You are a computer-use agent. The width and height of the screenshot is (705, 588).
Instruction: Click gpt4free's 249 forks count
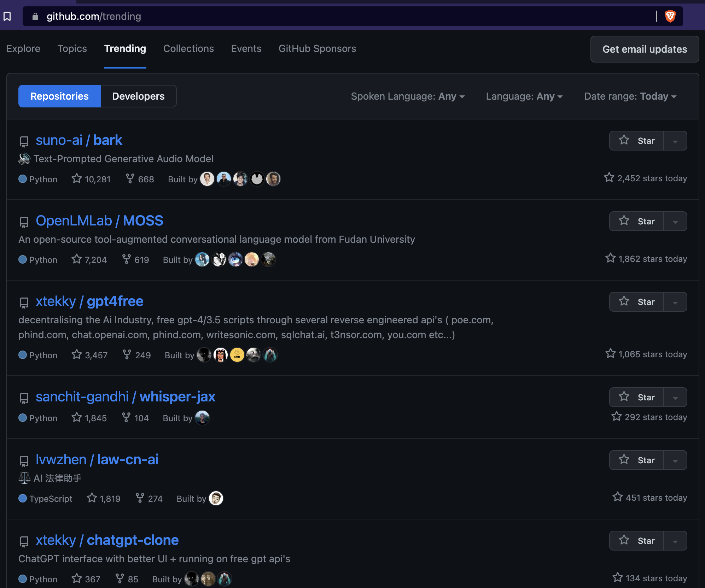pos(136,355)
